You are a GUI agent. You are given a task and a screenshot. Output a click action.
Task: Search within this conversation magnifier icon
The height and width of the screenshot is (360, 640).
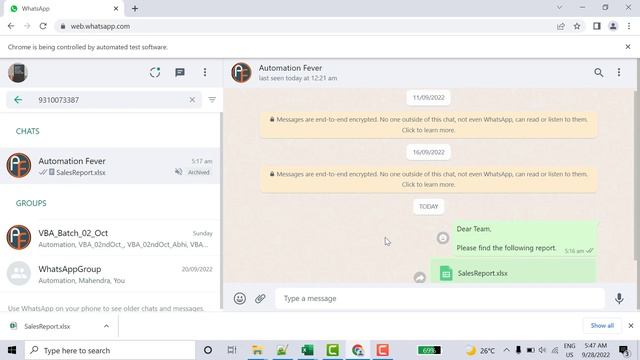coord(598,73)
